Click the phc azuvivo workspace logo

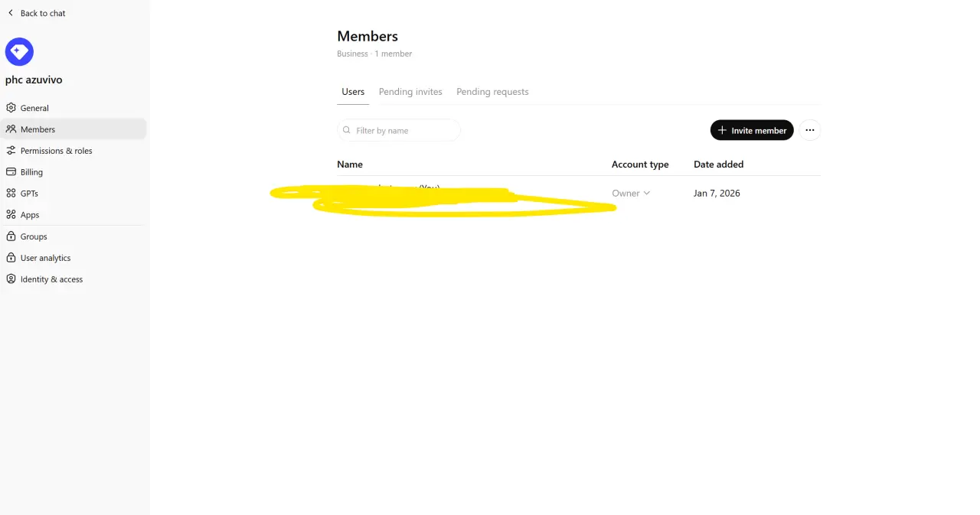19,52
